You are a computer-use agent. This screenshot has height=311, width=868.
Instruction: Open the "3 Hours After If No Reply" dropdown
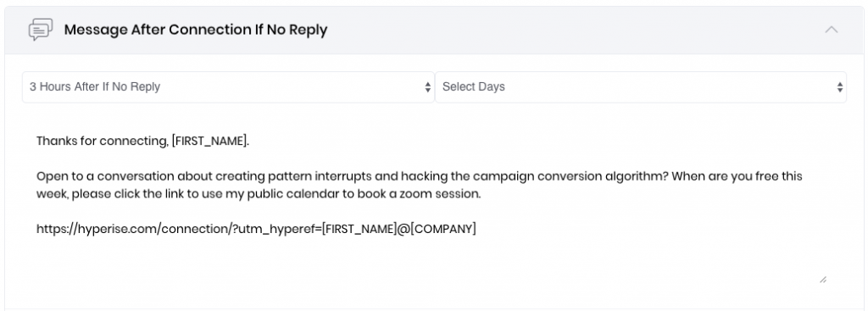[x=228, y=87]
